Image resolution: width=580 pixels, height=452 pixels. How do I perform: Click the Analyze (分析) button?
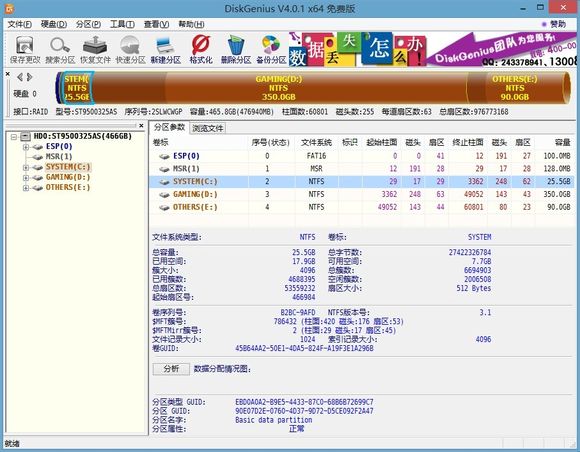pos(171,369)
